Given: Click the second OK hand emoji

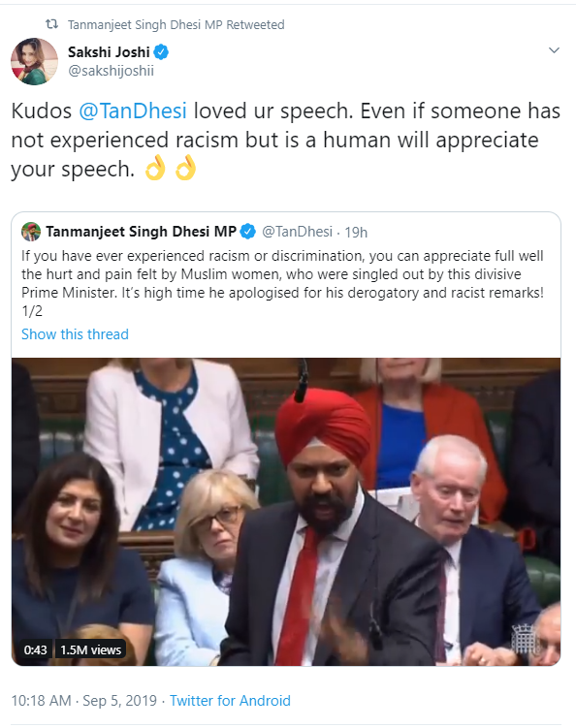Looking at the screenshot, I should (x=185, y=168).
